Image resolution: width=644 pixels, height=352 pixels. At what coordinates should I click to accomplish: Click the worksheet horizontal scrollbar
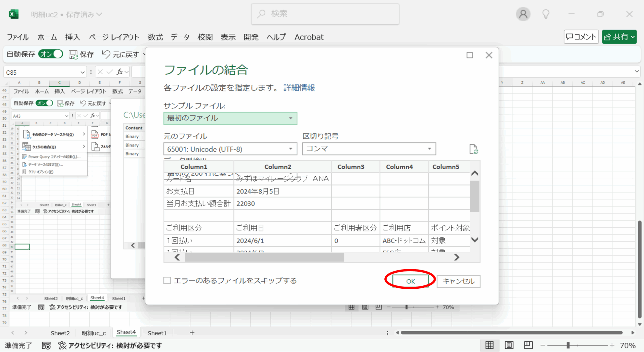511,333
